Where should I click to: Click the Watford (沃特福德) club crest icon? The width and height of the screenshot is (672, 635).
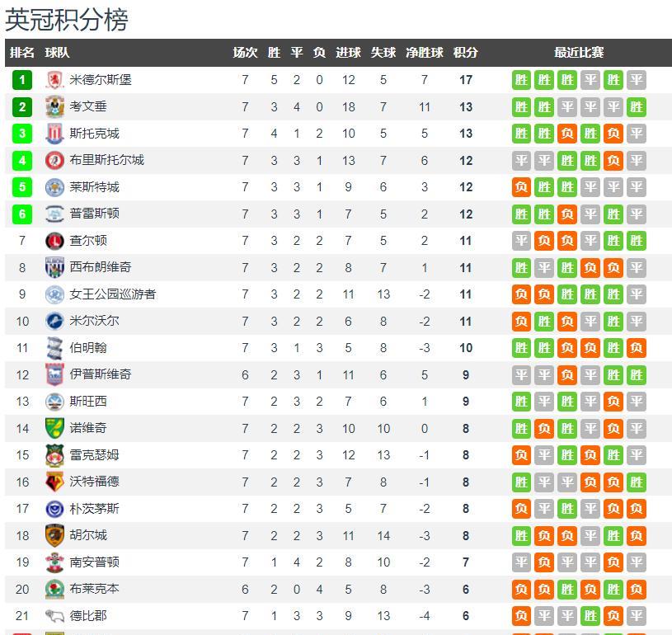coord(54,482)
